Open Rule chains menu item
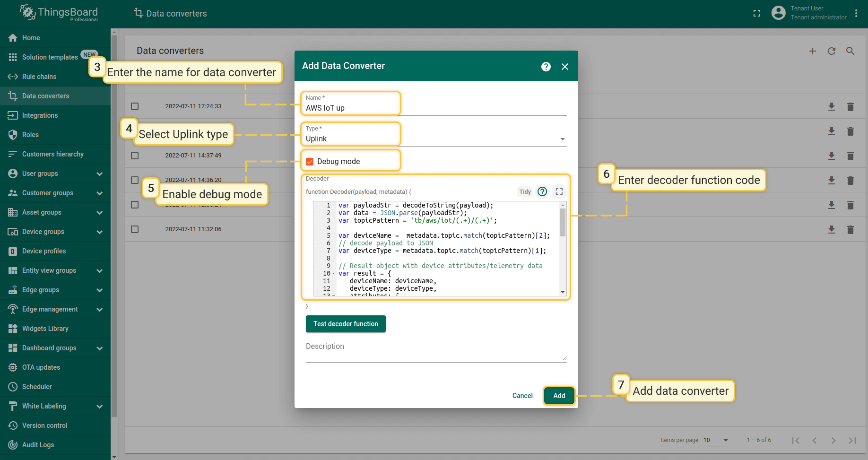 pos(39,77)
